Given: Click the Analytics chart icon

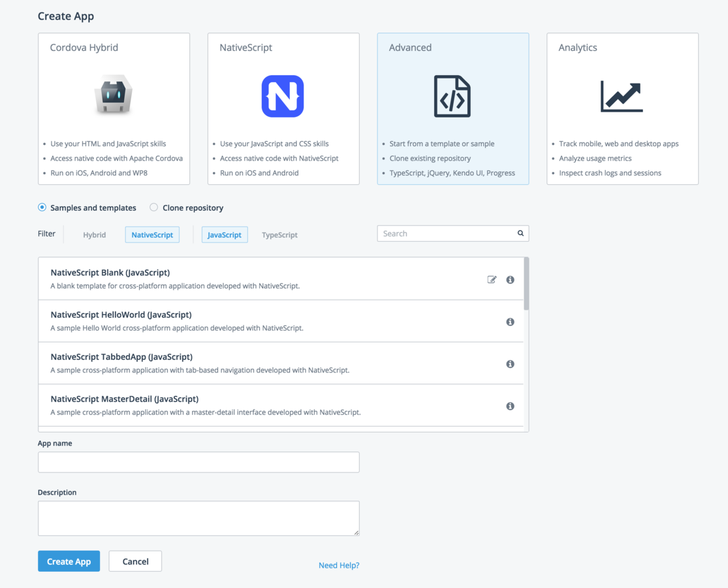Looking at the screenshot, I should [622, 96].
